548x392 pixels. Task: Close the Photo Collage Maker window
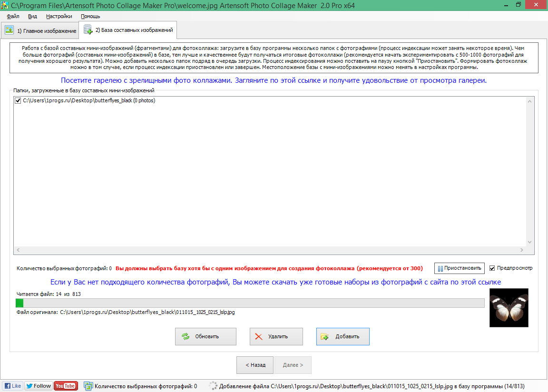click(536, 5)
